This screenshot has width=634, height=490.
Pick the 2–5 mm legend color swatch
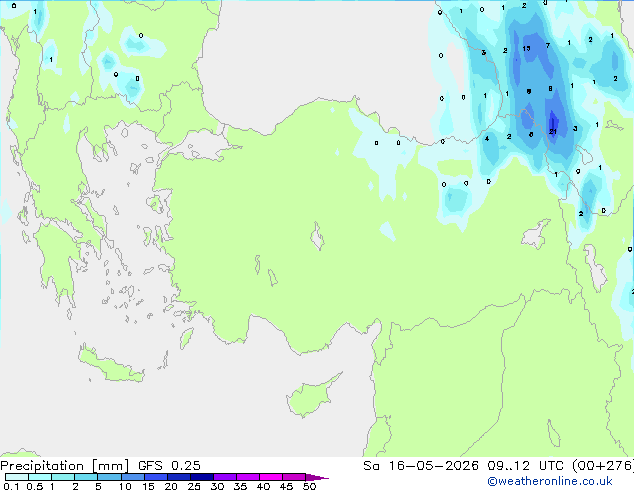(86, 477)
